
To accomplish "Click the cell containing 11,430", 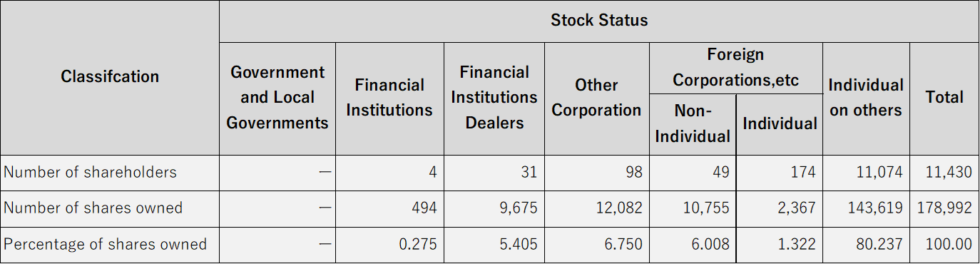I will [944, 173].
